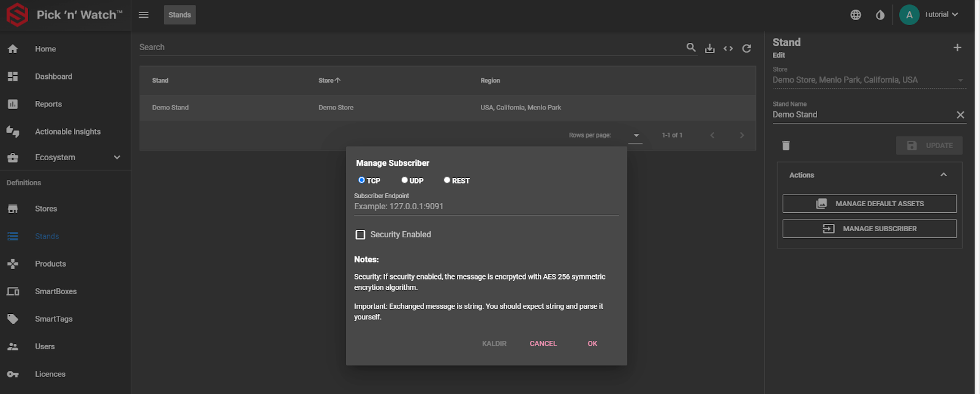This screenshot has height=394, width=980.
Task: Delete stand using trash icon
Action: (786, 146)
